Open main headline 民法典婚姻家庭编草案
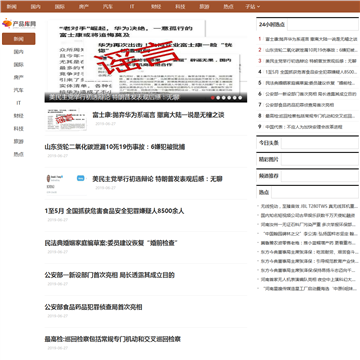This screenshot has width=360, height=360. (x=111, y=243)
